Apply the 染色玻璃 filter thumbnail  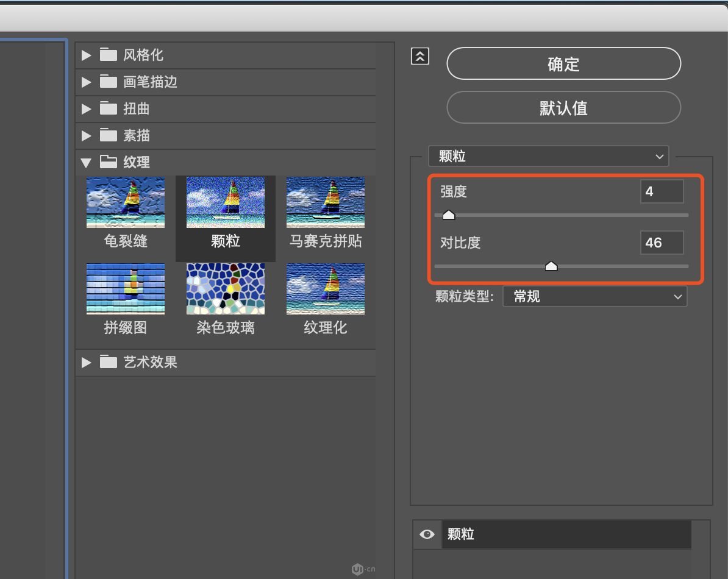226,289
